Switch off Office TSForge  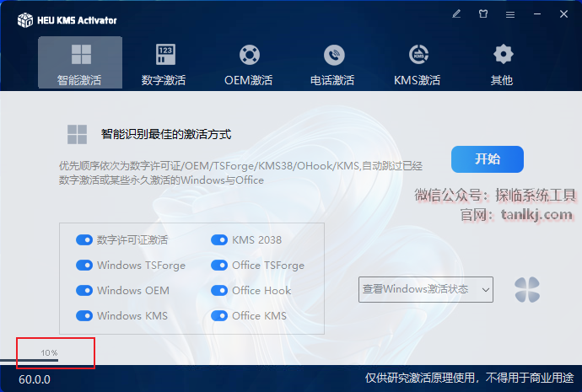(x=219, y=266)
